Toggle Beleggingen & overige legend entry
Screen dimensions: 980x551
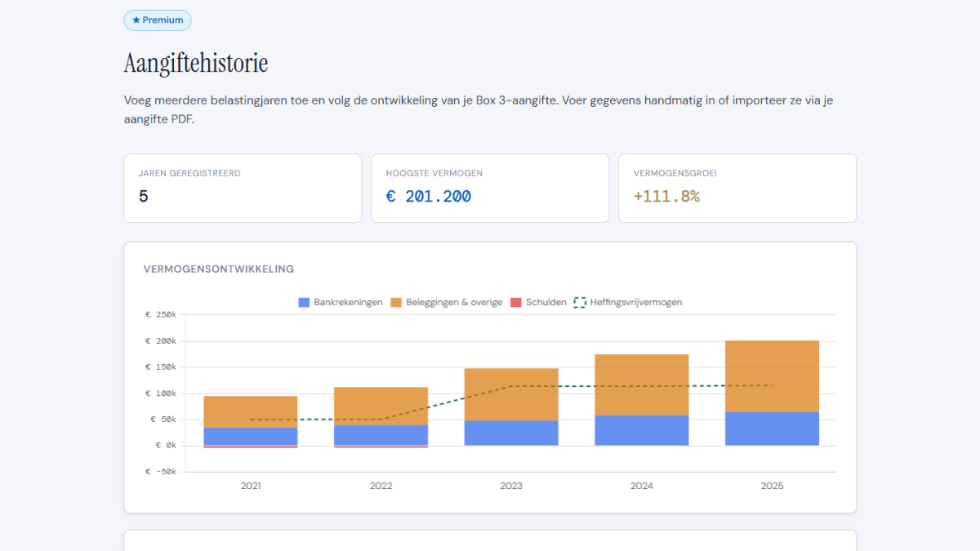[x=447, y=302]
